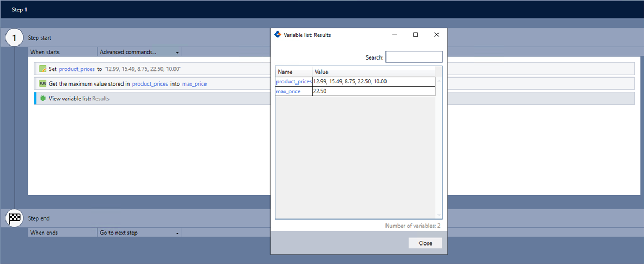The height and width of the screenshot is (264, 644).
Task: Click the Step start header text
Action: pos(40,38)
